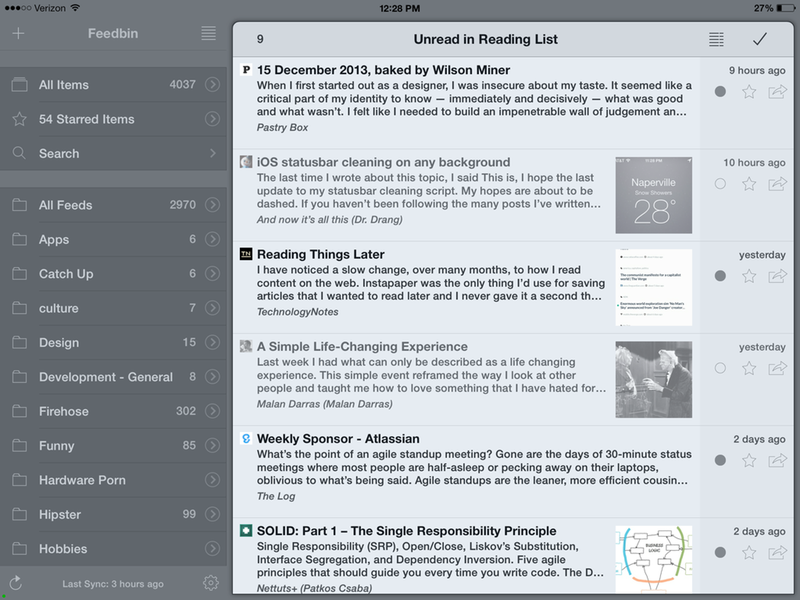Mark iOS statusbar cleaning article as unread
The width and height of the screenshot is (800, 600).
click(720, 184)
